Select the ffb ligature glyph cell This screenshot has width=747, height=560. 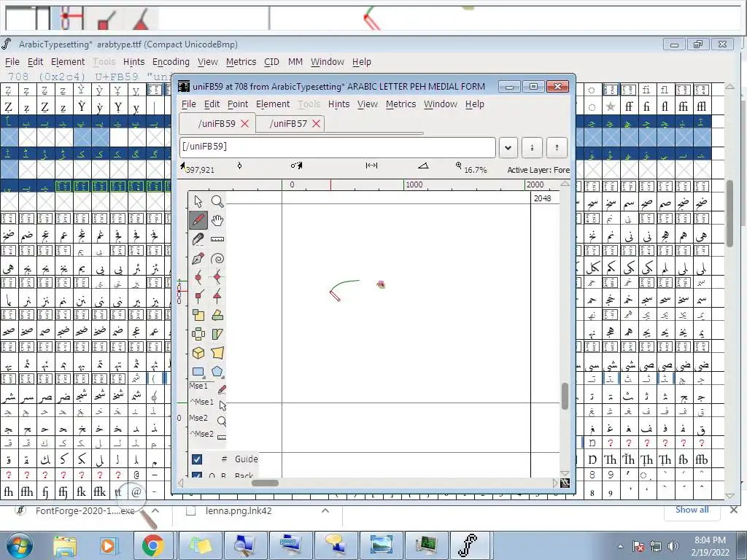pos(701,460)
